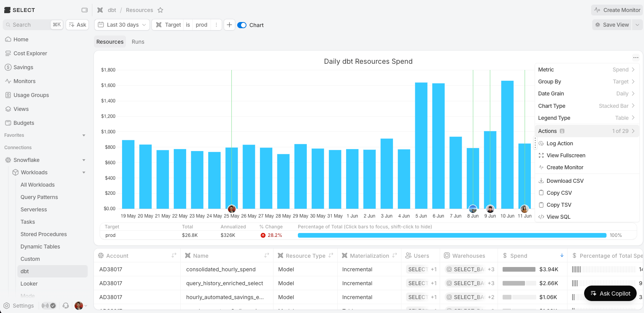Star the Resources page as favorite
644x313 pixels.
pyautogui.click(x=160, y=10)
